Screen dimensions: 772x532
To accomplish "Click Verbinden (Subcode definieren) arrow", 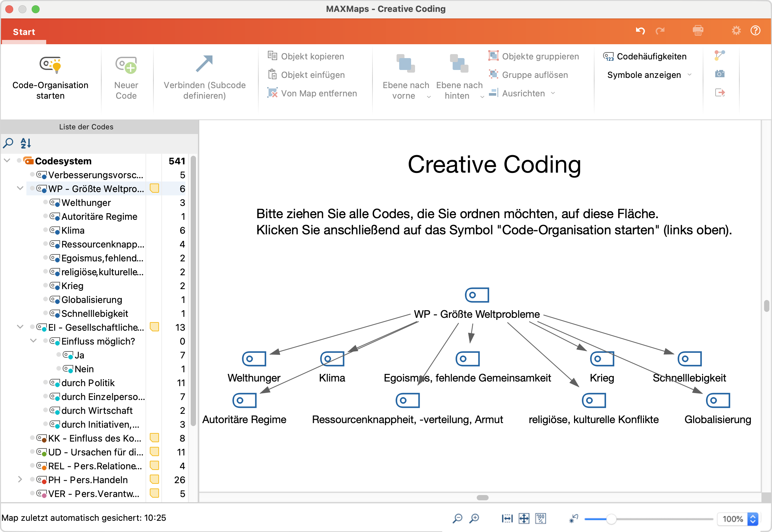I will (204, 64).
